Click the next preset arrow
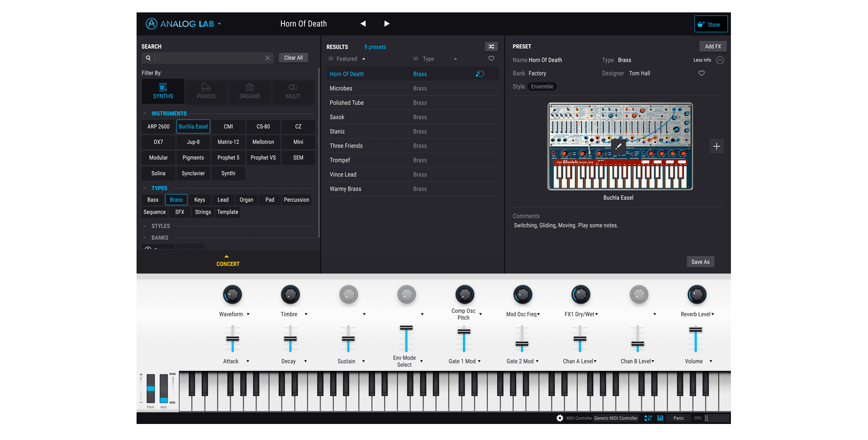This screenshot has height=440, width=868. click(386, 24)
